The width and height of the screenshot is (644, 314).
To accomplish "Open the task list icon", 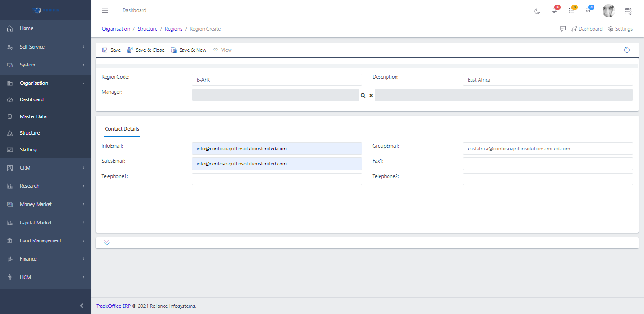I will [x=571, y=10].
